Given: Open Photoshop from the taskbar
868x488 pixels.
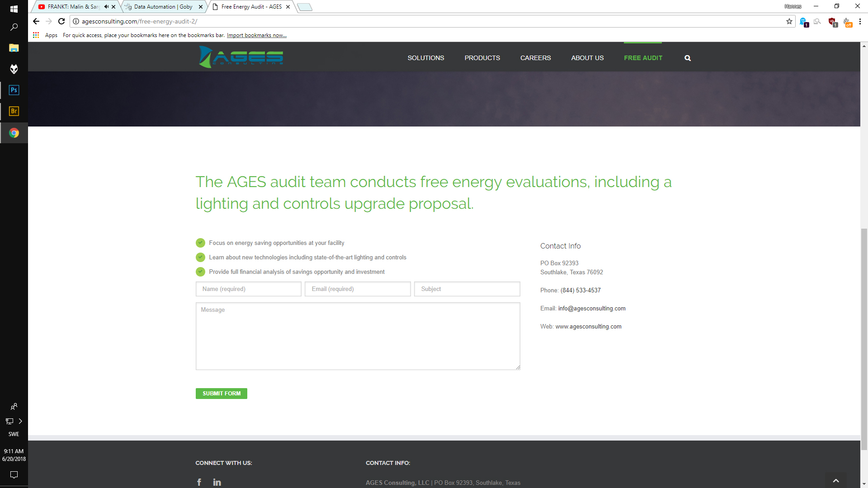Looking at the screenshot, I should pos(14,90).
